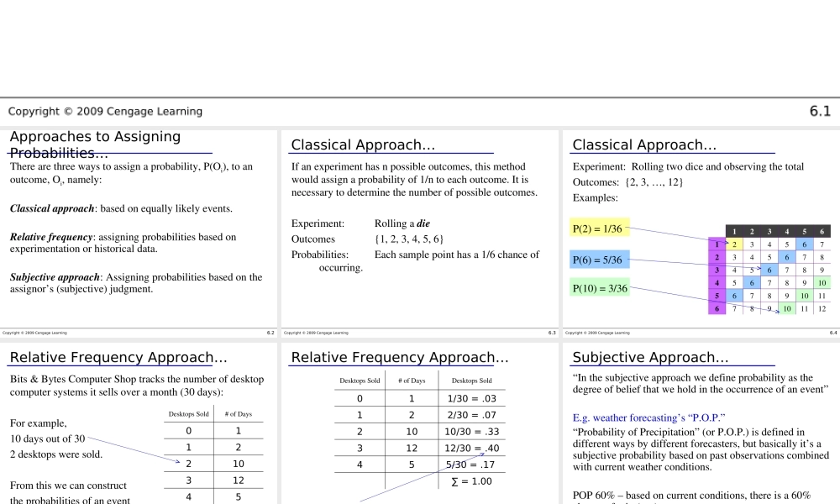Click the yellow cell containing 2 in dice table
Screen dimensions: 840x504
pos(734,244)
